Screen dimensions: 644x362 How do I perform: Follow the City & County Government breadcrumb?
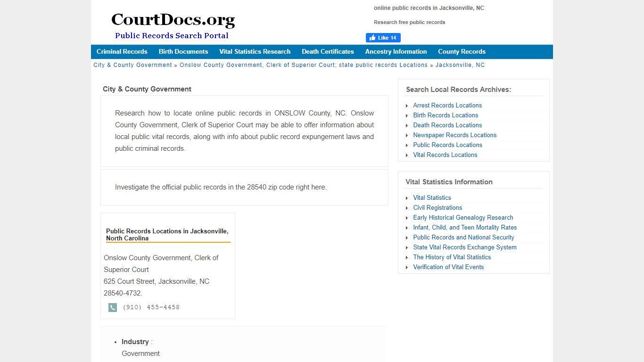(x=133, y=65)
